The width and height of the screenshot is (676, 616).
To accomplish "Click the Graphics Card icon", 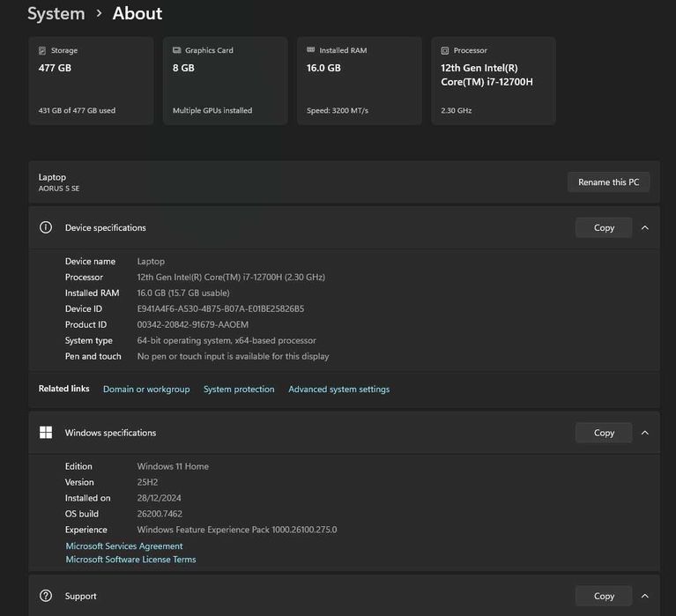I will coord(177,51).
